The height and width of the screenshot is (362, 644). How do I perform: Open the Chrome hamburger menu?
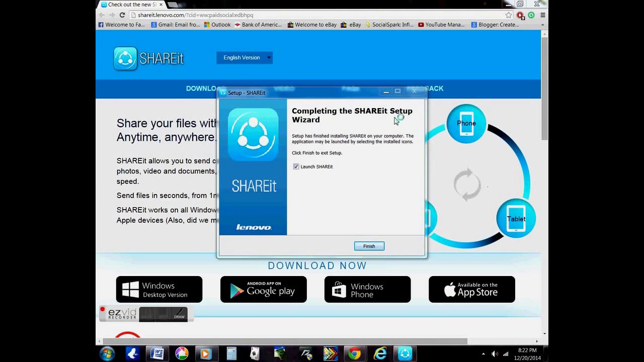click(542, 15)
